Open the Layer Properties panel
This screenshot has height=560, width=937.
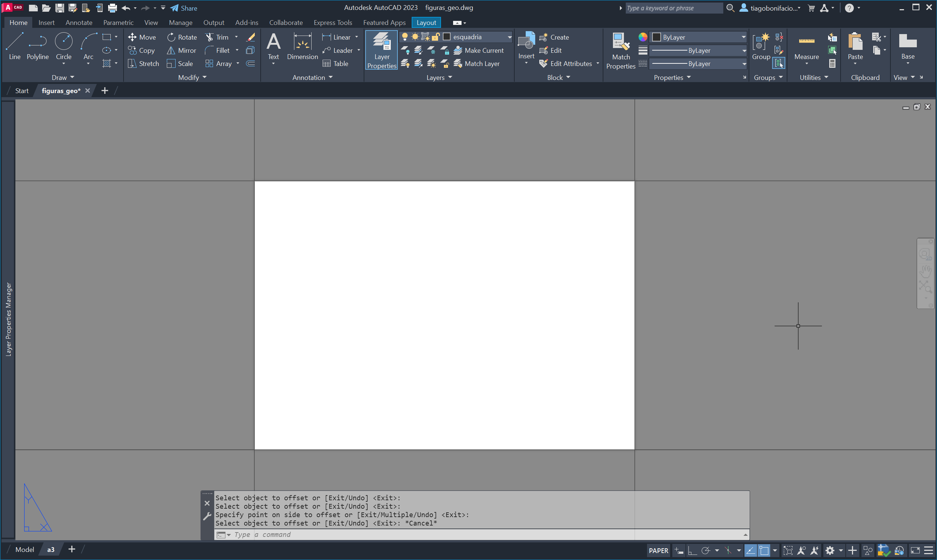pyautogui.click(x=382, y=50)
